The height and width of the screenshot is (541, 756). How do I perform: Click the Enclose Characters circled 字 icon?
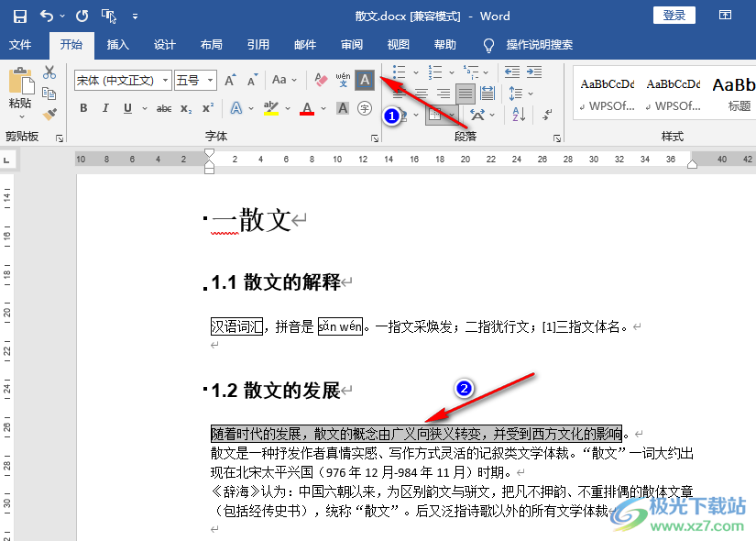click(x=365, y=108)
